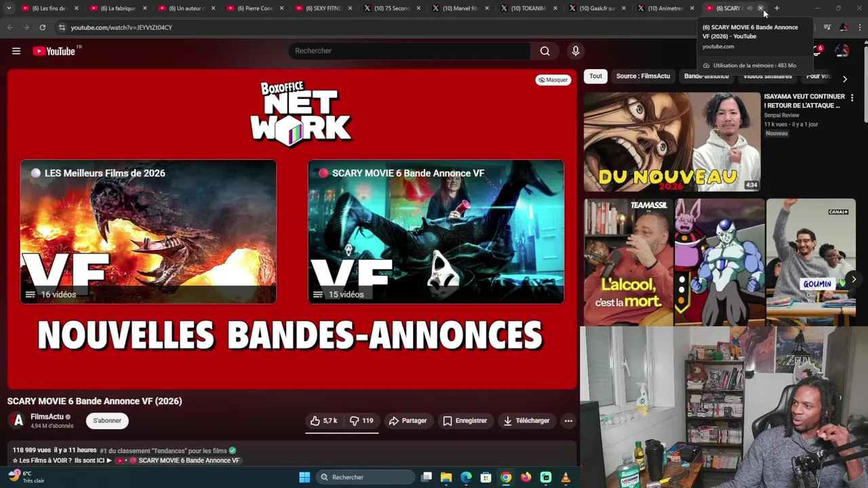Click the Windows taskbar Rechercher search box
868x488 pixels.
366,477
